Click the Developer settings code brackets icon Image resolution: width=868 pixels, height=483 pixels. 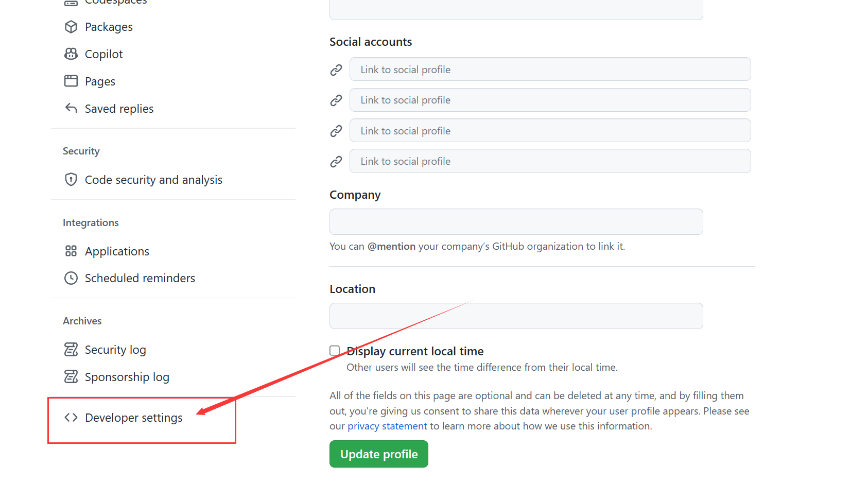(x=71, y=418)
